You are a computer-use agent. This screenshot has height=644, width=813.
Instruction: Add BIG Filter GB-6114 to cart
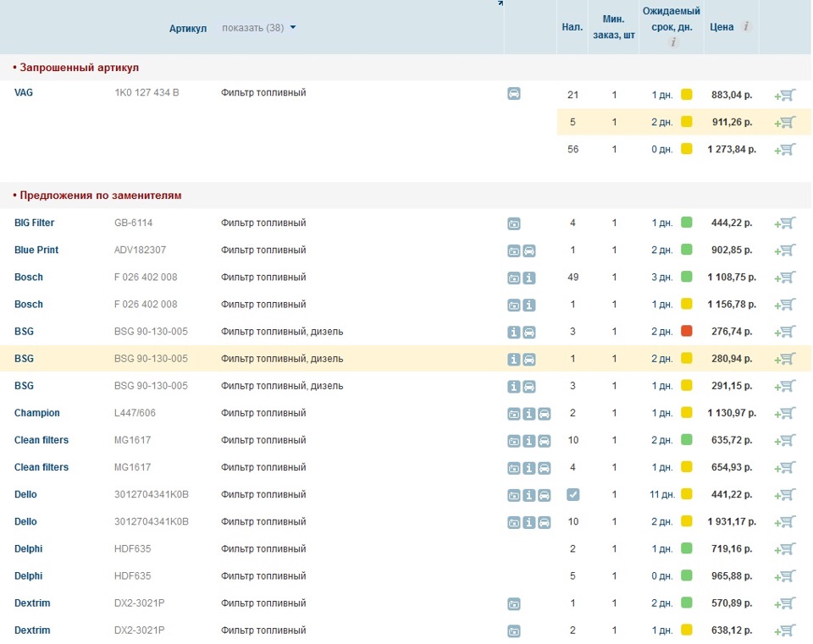pyautogui.click(x=785, y=223)
